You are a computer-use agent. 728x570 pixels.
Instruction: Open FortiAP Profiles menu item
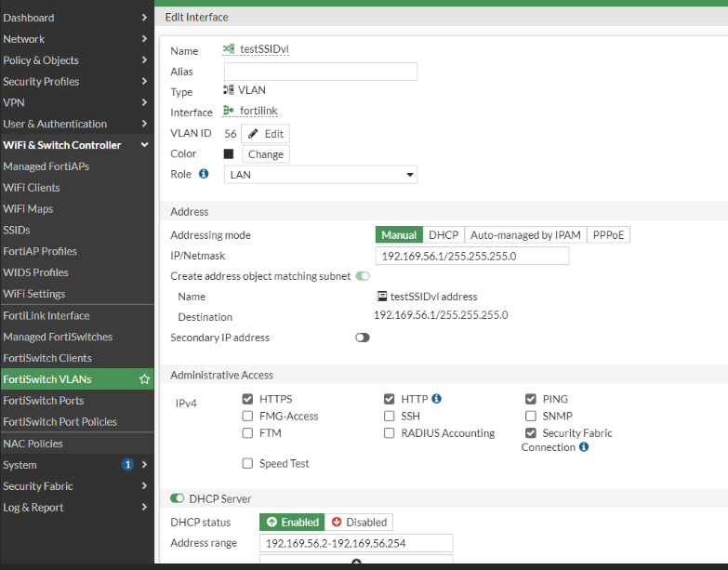77,251
